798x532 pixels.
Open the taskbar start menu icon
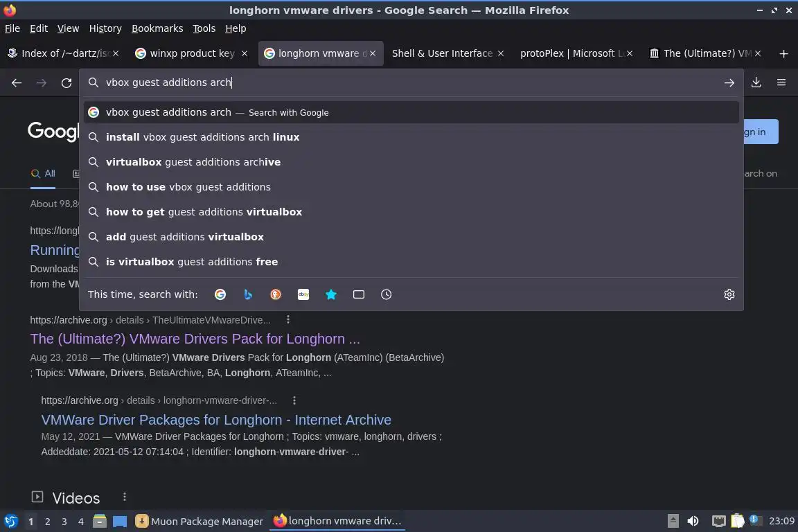10,521
